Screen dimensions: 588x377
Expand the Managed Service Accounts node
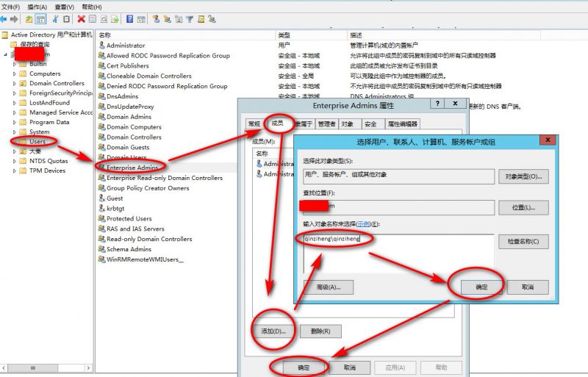point(15,112)
